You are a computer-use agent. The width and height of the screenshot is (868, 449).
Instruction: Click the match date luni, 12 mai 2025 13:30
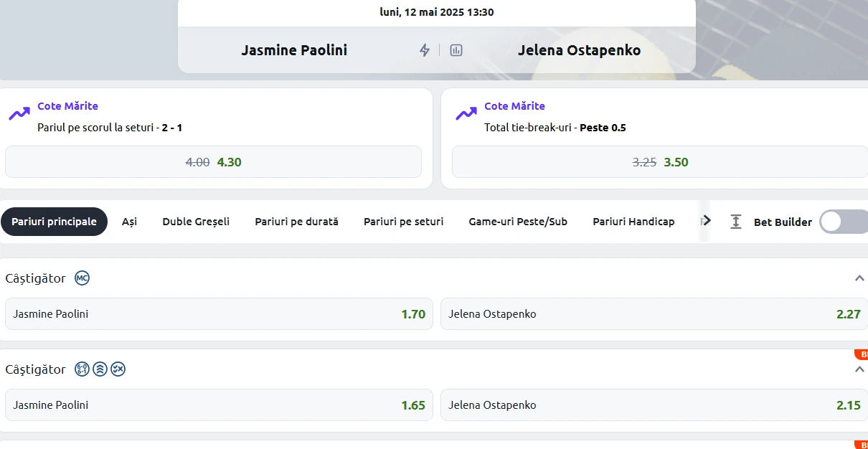437,12
